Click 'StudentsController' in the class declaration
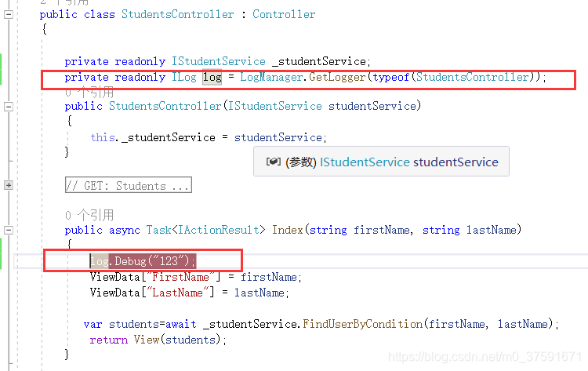588x371 pixels. [x=177, y=14]
